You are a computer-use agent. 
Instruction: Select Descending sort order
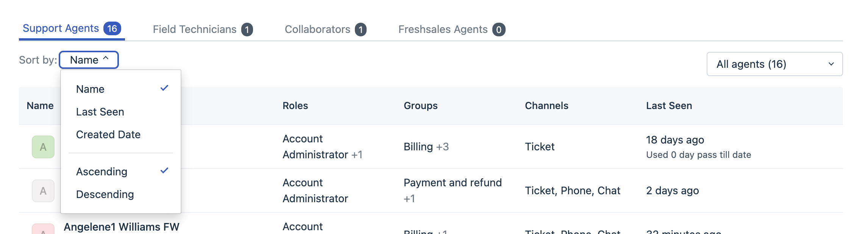(x=105, y=194)
